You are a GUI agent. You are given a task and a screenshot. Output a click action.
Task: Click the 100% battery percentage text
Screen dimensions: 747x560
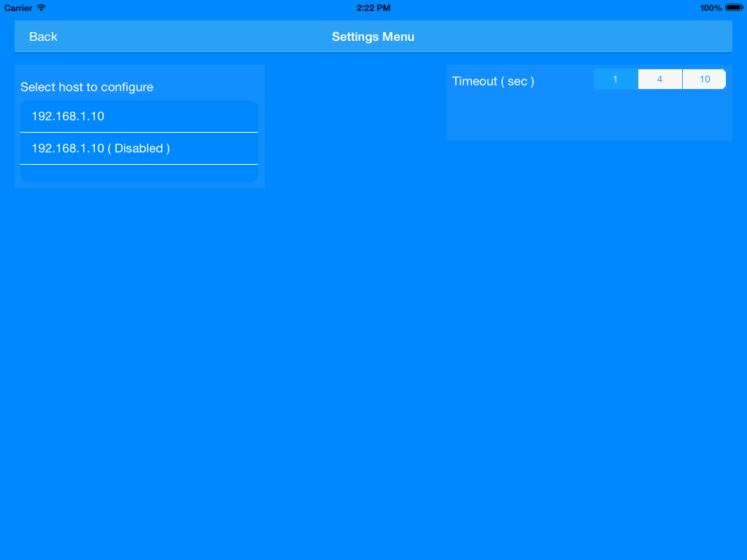(x=711, y=8)
